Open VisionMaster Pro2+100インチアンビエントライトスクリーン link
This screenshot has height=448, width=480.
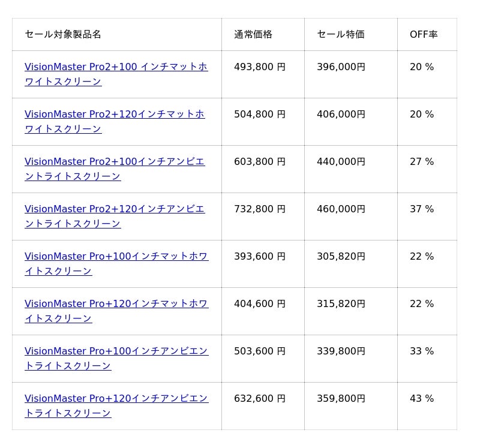(x=115, y=162)
